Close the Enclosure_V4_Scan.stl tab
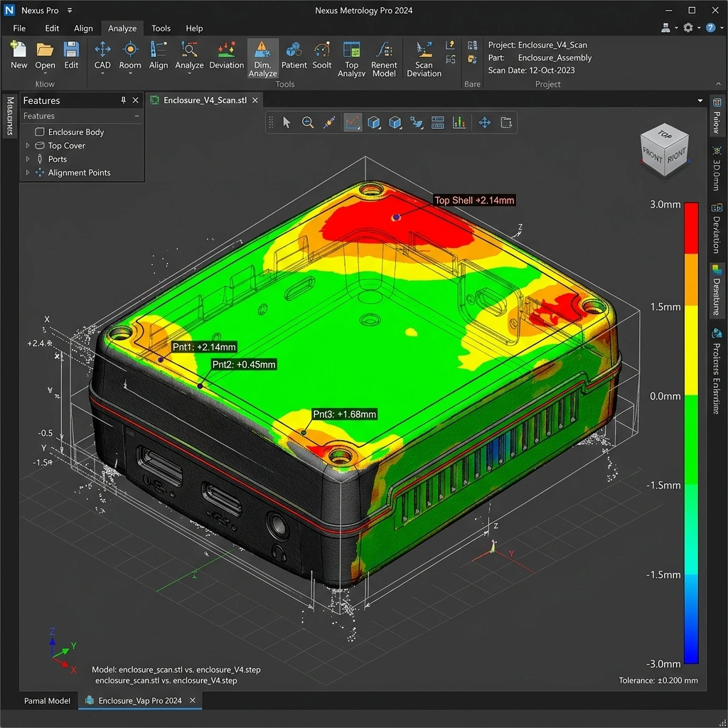Screen dimensions: 728x728 255,100
